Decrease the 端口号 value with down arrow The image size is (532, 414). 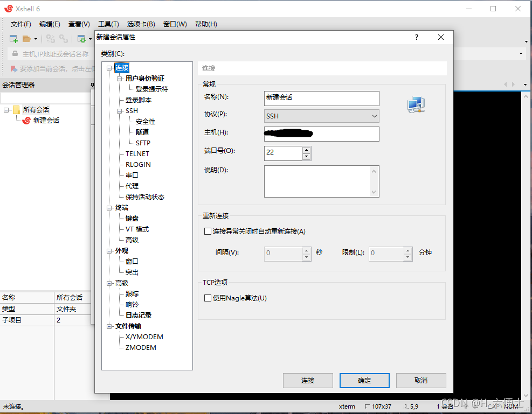306,157
